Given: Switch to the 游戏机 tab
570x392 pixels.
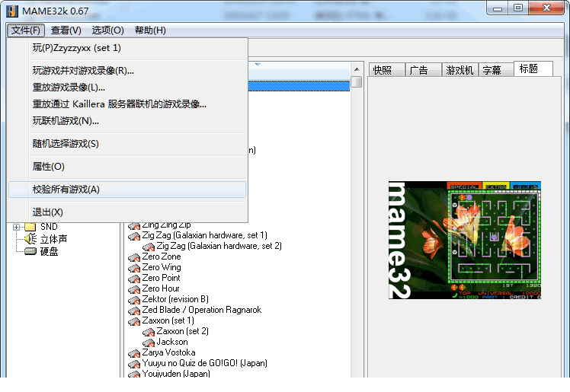Looking at the screenshot, I should pos(460,70).
